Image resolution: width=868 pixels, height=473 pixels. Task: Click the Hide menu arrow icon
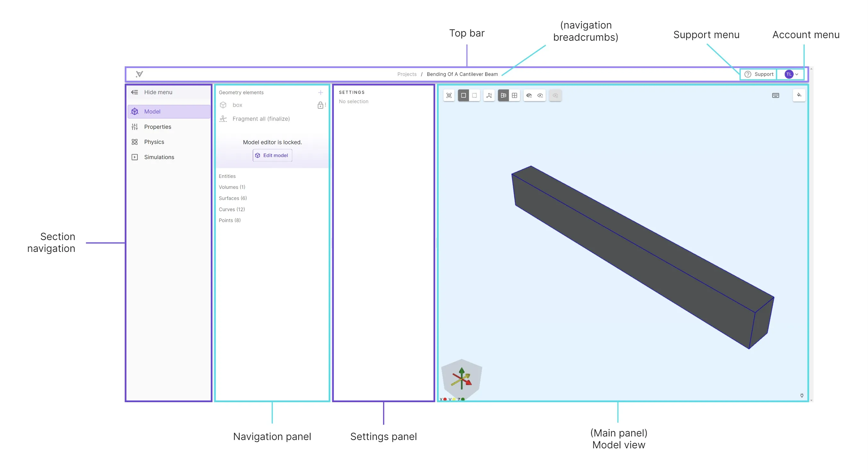point(135,92)
